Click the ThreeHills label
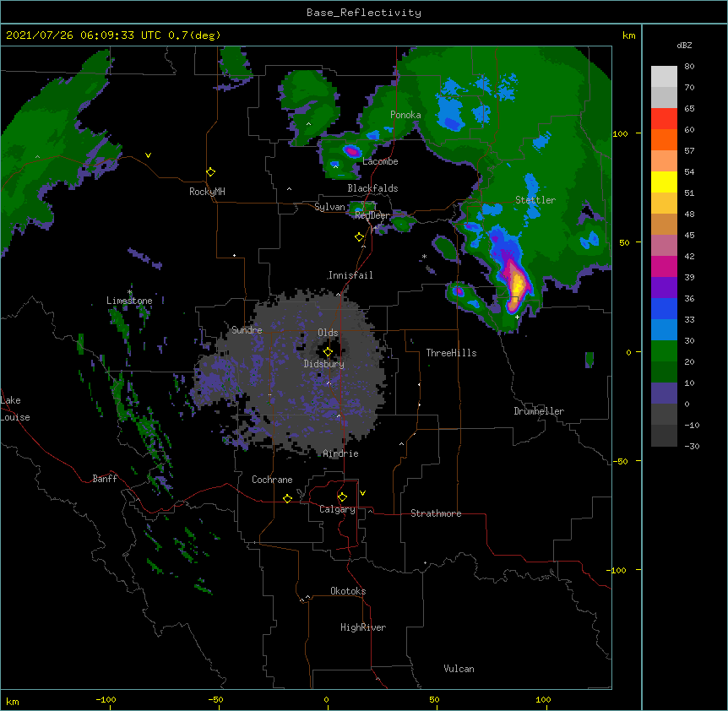The image size is (728, 711). tap(451, 353)
